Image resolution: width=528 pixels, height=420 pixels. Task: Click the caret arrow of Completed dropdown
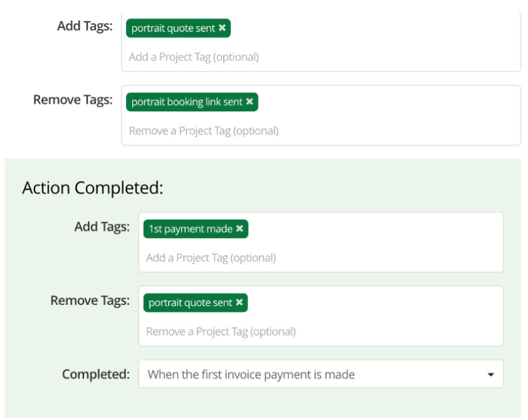(x=490, y=375)
